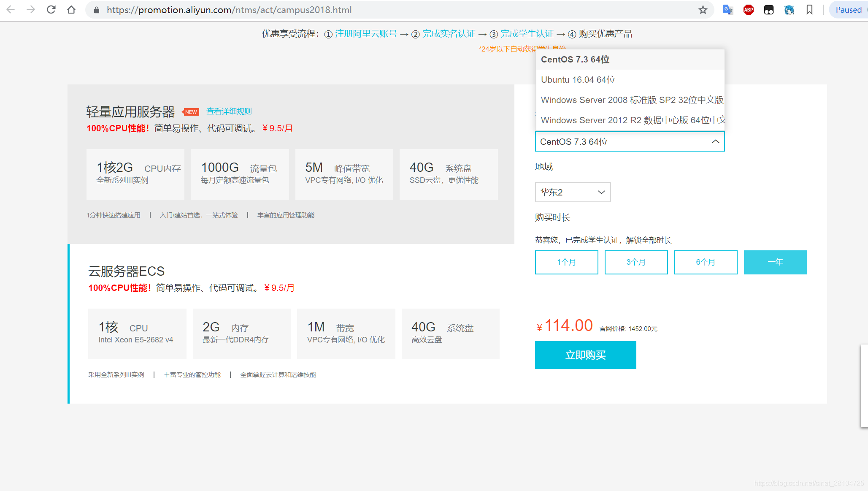Click the 5M 峰值带宽 spec card
868x491 pixels.
(344, 174)
